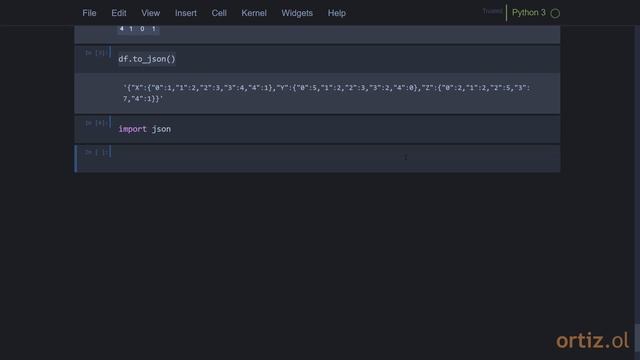
Task: Click the JSON string output text
Action: coord(327,93)
